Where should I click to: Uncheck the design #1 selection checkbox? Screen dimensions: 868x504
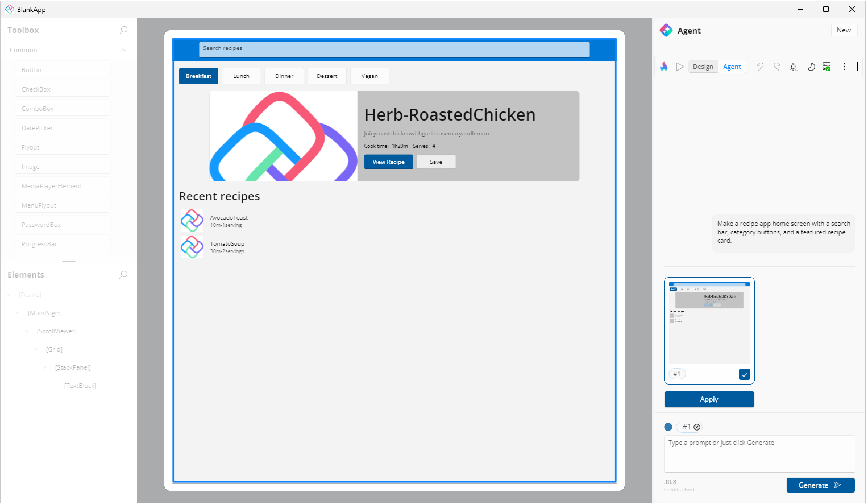click(x=744, y=374)
